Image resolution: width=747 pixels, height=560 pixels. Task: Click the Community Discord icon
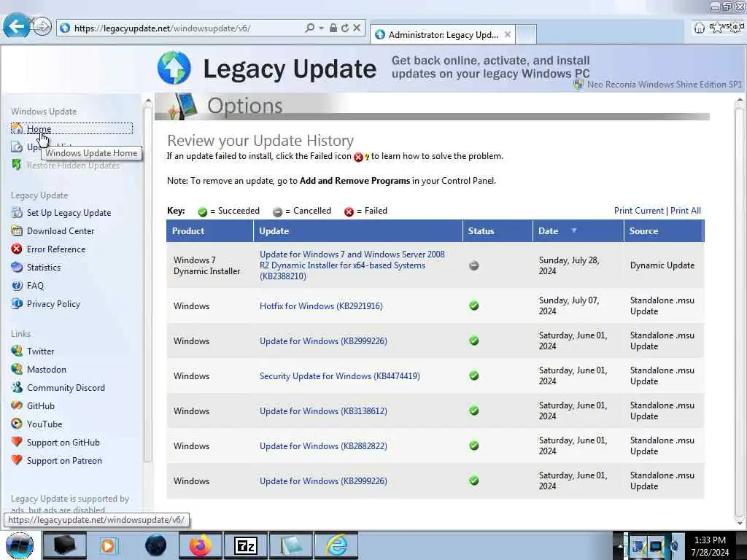pyautogui.click(x=17, y=387)
